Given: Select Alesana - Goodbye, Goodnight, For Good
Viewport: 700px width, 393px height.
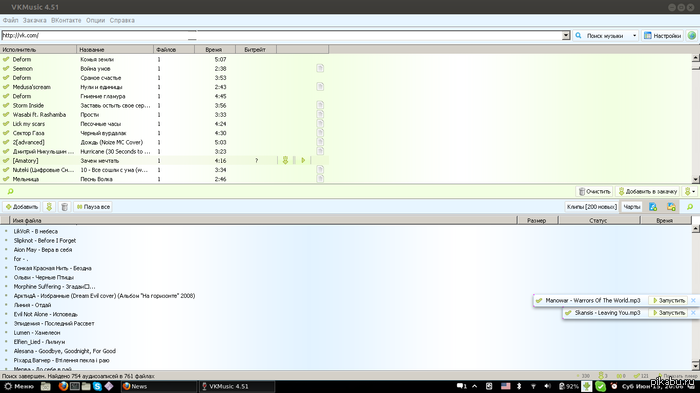Looking at the screenshot, I should click(65, 351).
